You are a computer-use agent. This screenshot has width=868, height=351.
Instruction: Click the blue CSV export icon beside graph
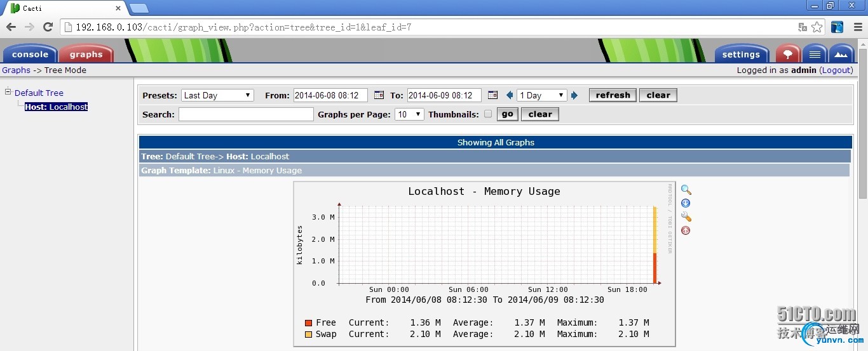(686, 203)
